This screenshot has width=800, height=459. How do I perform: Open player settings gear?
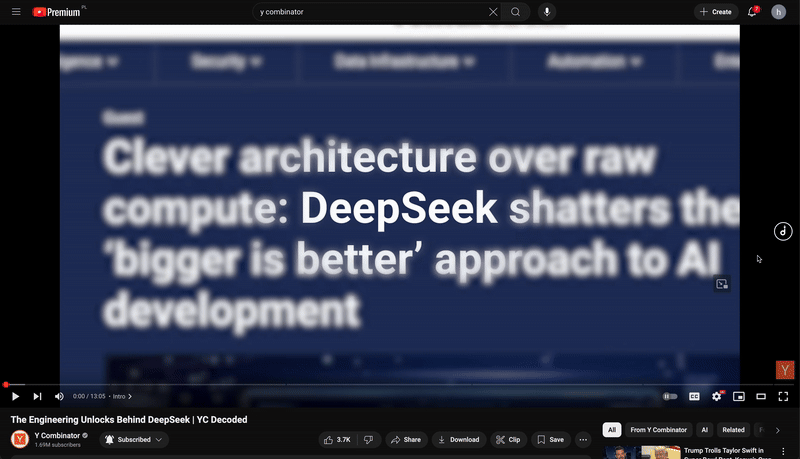click(x=717, y=396)
